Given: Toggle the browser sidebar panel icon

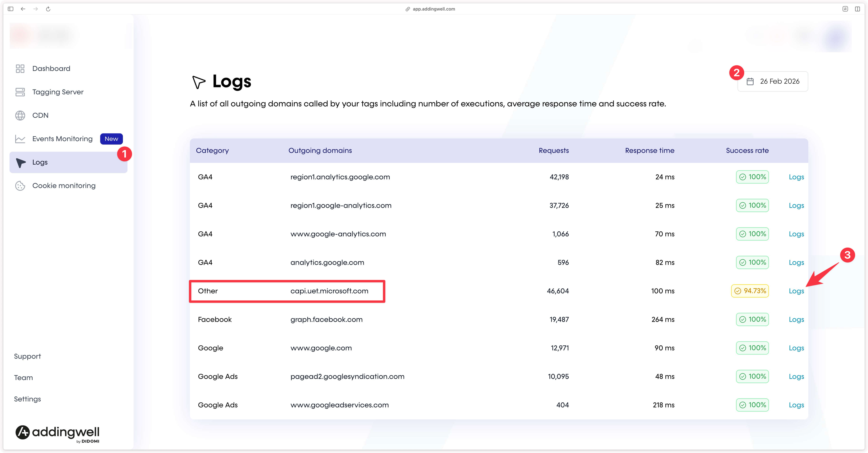Looking at the screenshot, I should point(11,9).
